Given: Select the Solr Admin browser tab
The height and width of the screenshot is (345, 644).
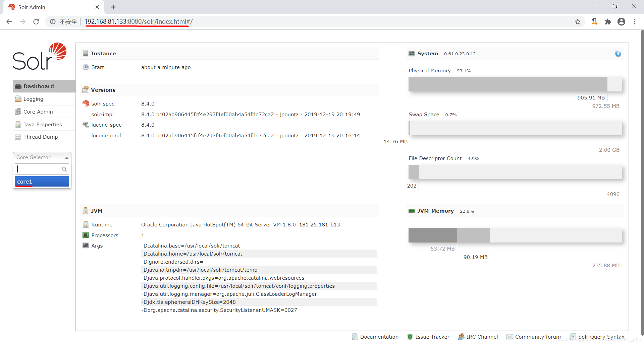Looking at the screenshot, I should tap(54, 7).
